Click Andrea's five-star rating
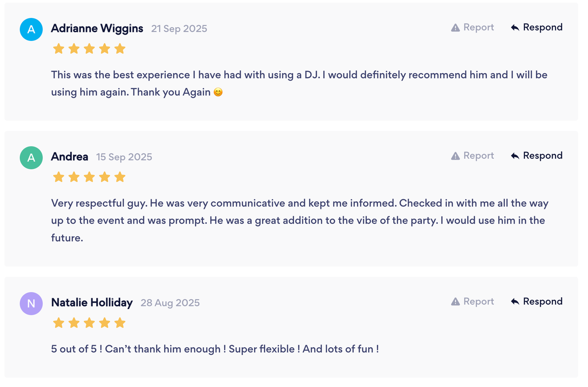Viewport: 588px width, 387px height. pos(89,177)
